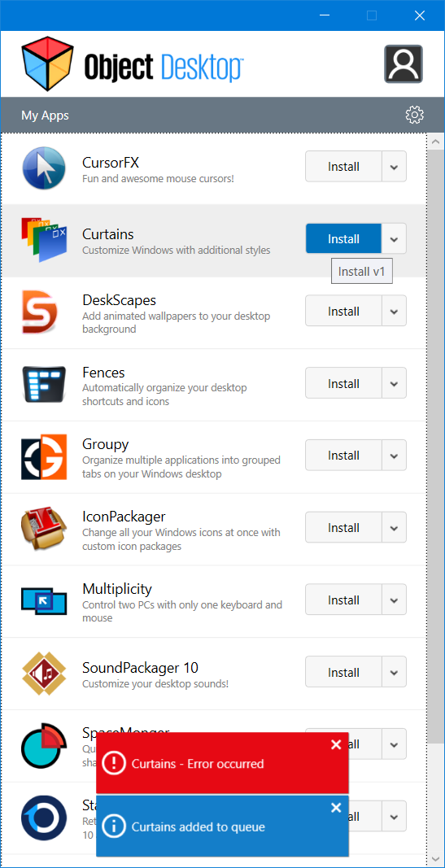Install Fences

tap(343, 384)
